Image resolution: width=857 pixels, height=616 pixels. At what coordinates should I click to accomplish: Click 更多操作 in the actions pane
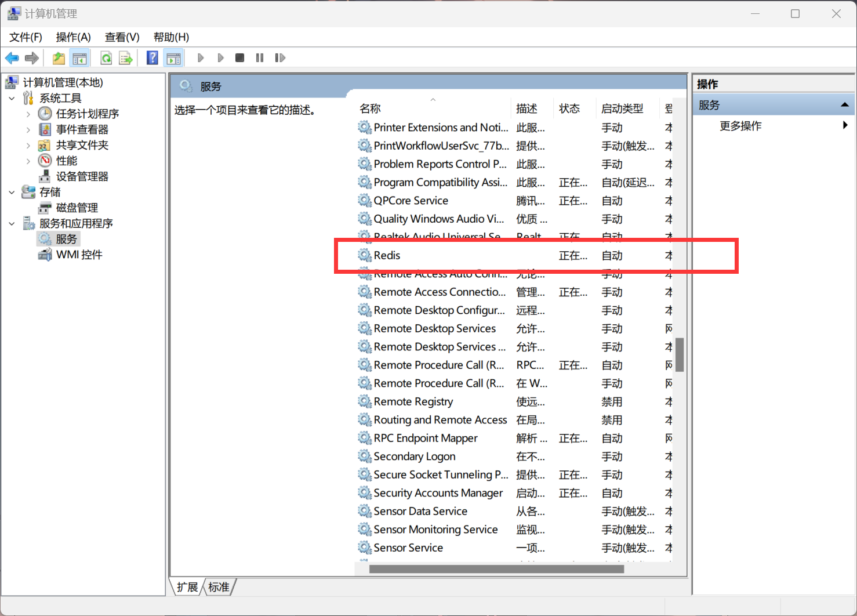pyautogui.click(x=740, y=126)
